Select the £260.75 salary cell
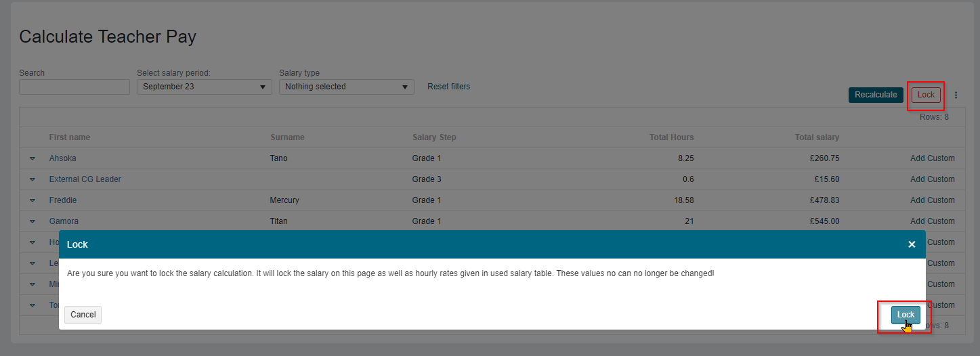 tap(824, 158)
